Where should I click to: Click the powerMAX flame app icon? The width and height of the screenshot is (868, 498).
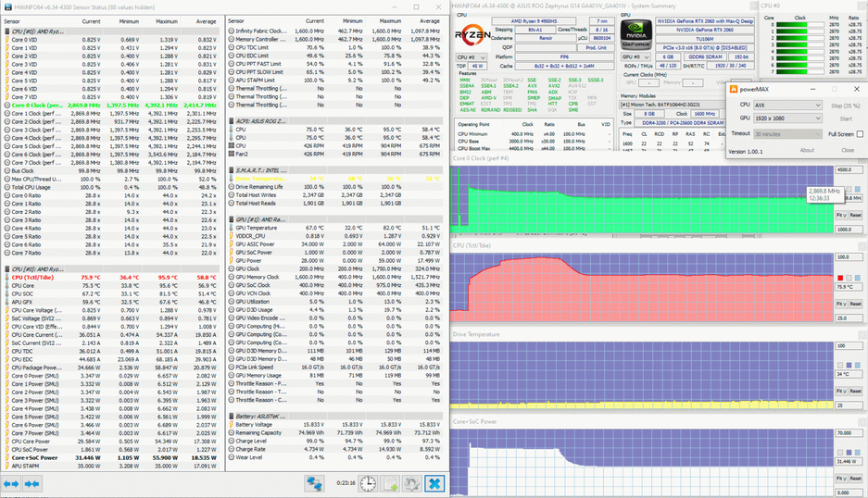coord(734,89)
